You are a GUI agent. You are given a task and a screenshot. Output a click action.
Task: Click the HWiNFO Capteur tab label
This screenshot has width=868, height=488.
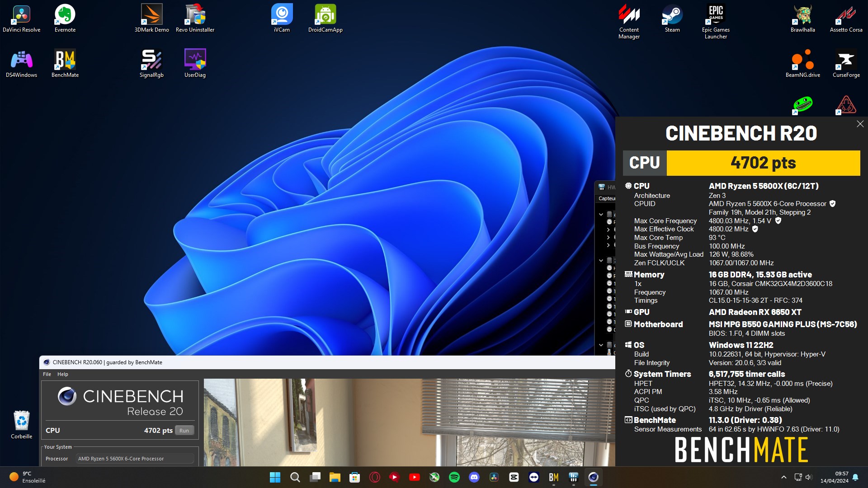(607, 198)
